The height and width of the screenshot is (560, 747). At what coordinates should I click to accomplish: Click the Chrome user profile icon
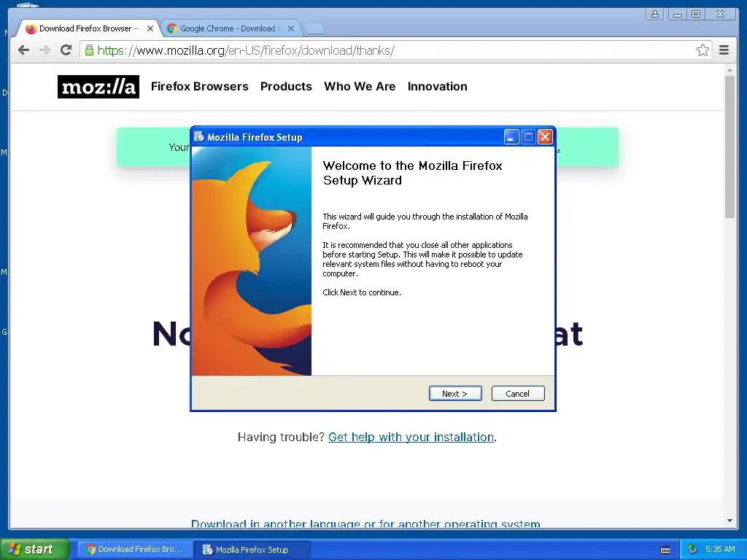click(x=655, y=14)
